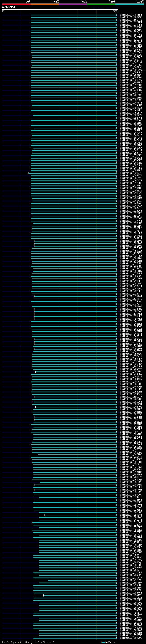Click hit label UniRef100_P61837

[131, 113]
